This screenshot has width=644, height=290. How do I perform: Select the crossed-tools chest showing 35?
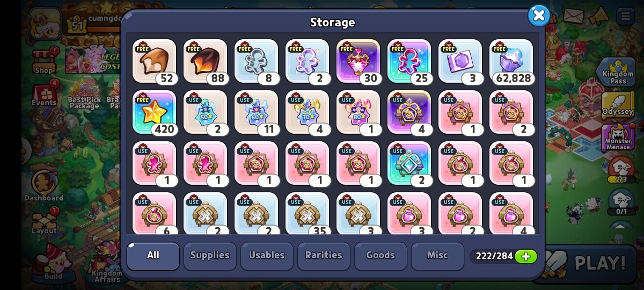(x=307, y=213)
